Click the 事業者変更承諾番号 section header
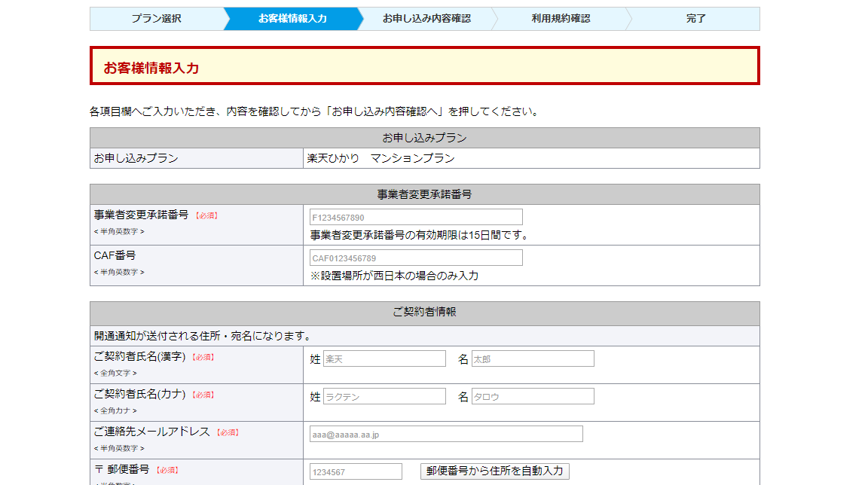The height and width of the screenshot is (485, 868). [425, 194]
